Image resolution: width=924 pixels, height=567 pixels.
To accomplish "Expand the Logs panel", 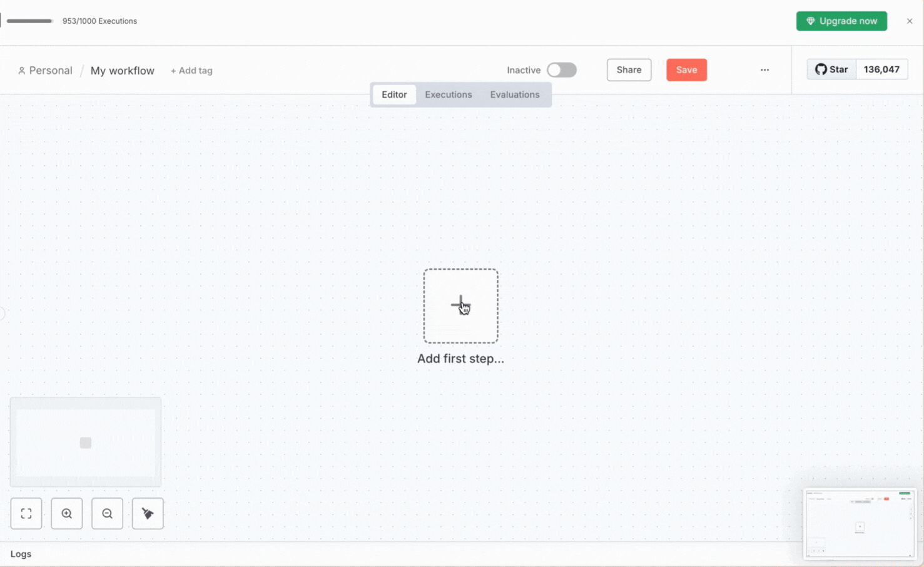I will (21, 554).
